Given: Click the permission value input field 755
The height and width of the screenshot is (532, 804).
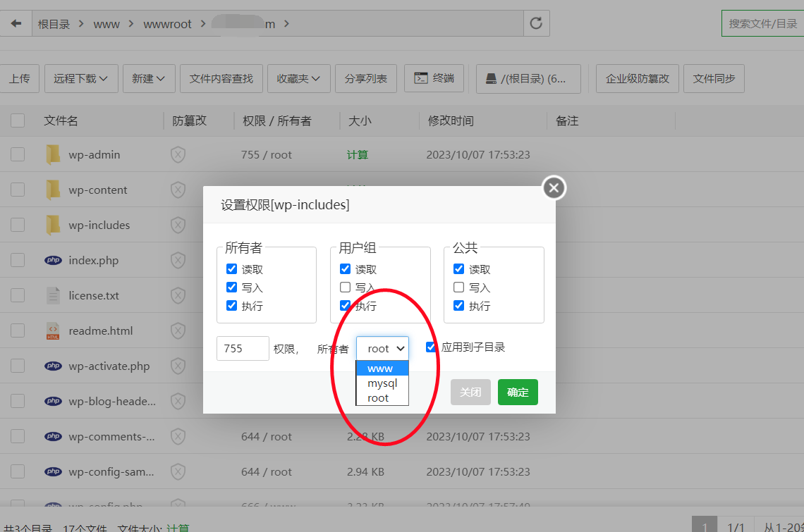Looking at the screenshot, I should point(243,349).
